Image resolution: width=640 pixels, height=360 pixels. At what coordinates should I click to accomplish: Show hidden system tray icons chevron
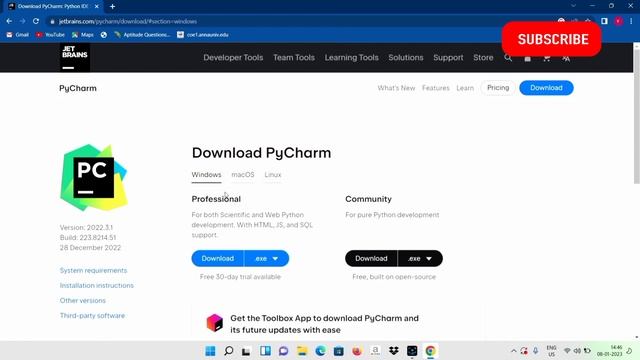point(513,351)
